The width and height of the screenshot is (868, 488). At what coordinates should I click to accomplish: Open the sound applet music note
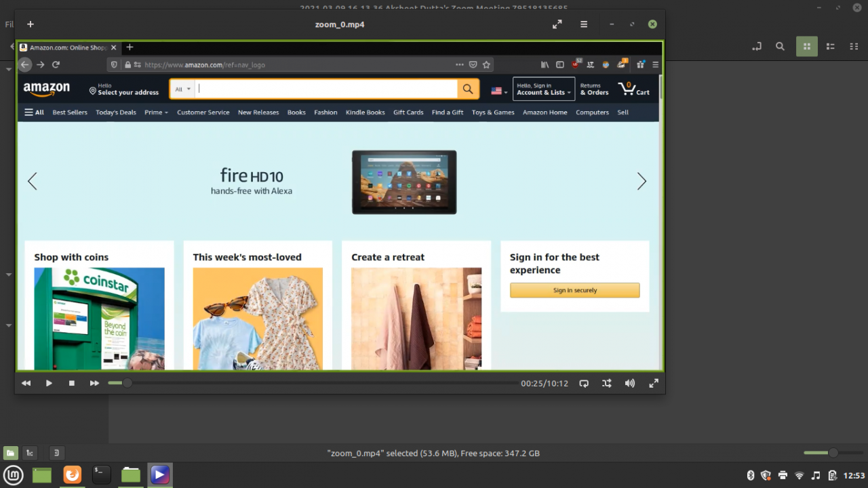click(816, 475)
